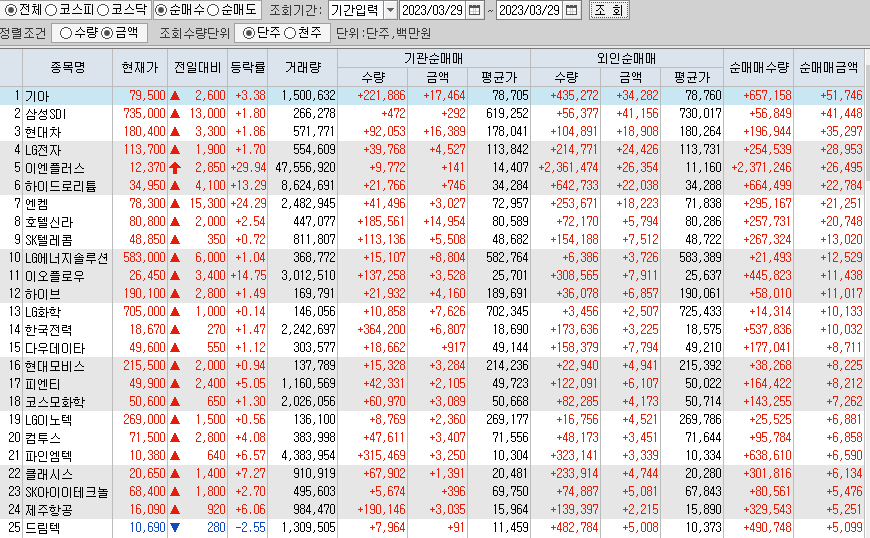Image resolution: width=870 pixels, height=538 pixels.
Task: Click the table's vertical scrollbar
Action: (867, 294)
